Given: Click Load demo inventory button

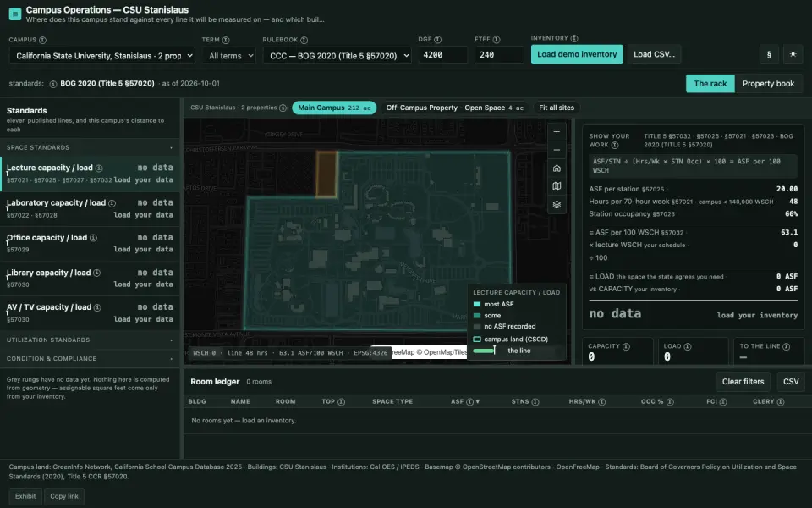Looking at the screenshot, I should (577, 54).
